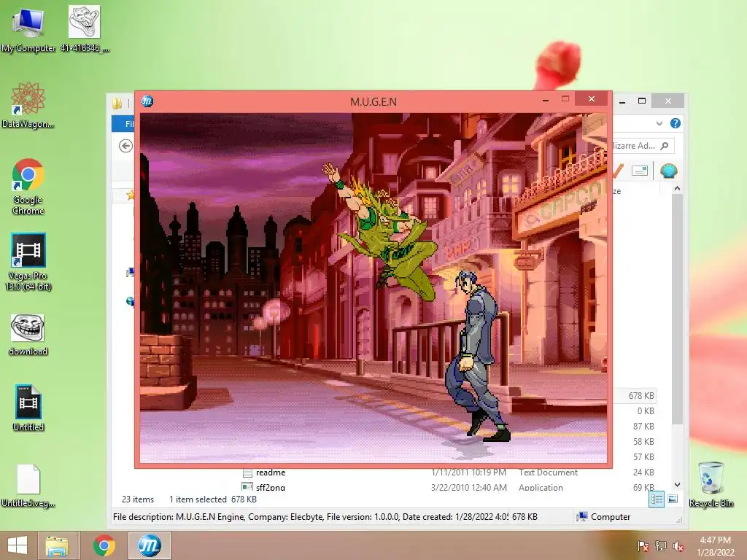Open Chrome from the taskbar
This screenshot has height=560, width=747.
(x=104, y=545)
